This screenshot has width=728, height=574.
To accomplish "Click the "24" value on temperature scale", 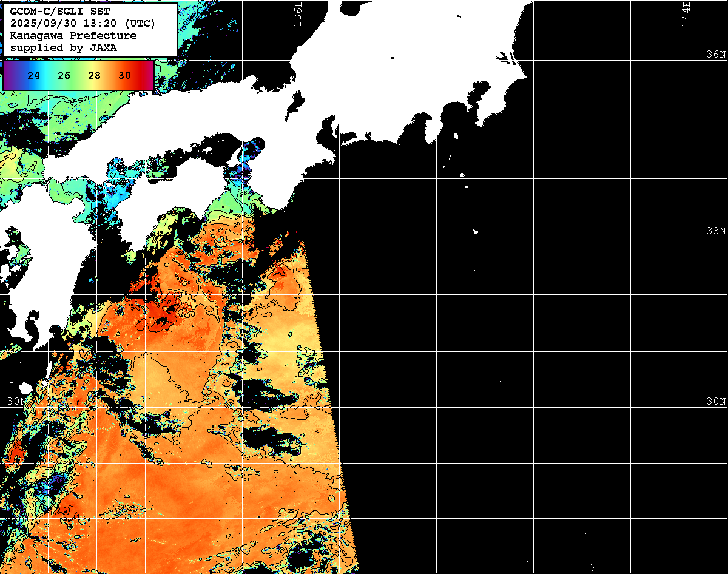I will pyautogui.click(x=35, y=76).
